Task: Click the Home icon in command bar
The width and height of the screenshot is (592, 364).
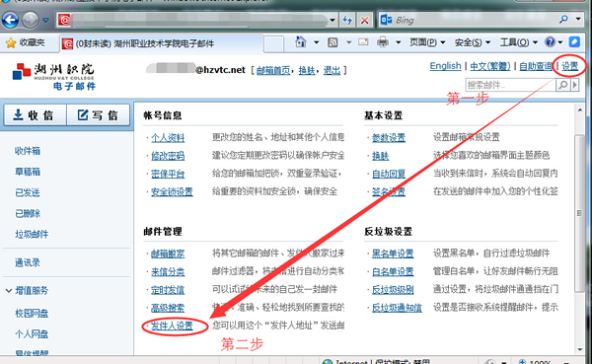Action: 301,41
